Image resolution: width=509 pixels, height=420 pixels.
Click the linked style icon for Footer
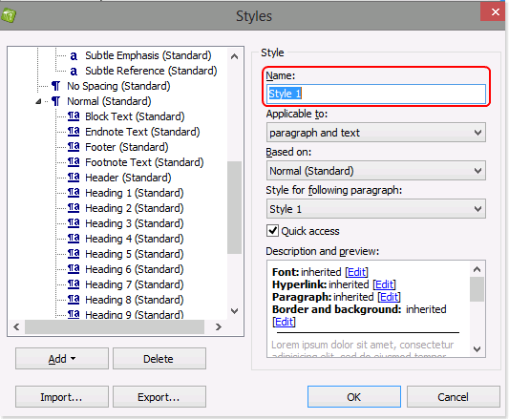coord(74,147)
